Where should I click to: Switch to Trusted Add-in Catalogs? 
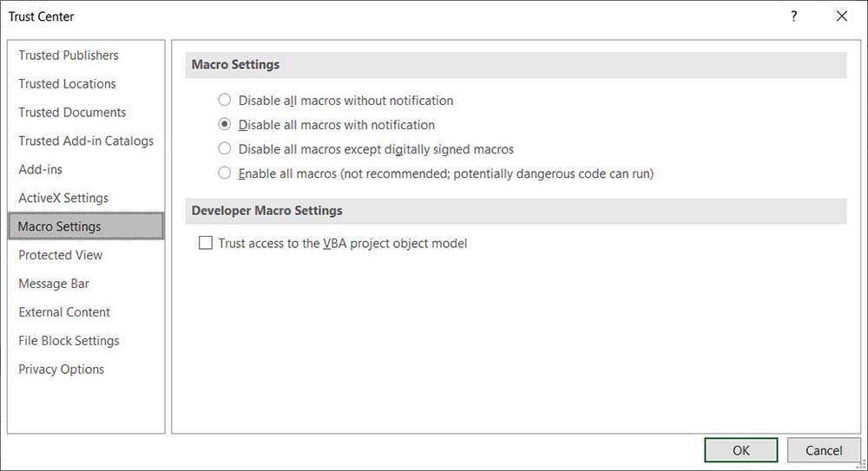click(x=86, y=141)
